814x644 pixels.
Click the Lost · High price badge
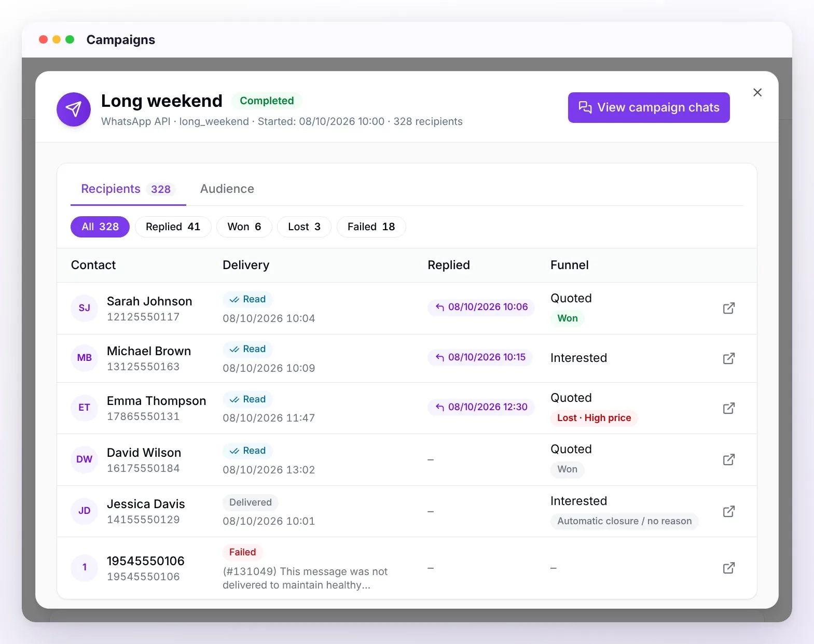[x=594, y=418]
